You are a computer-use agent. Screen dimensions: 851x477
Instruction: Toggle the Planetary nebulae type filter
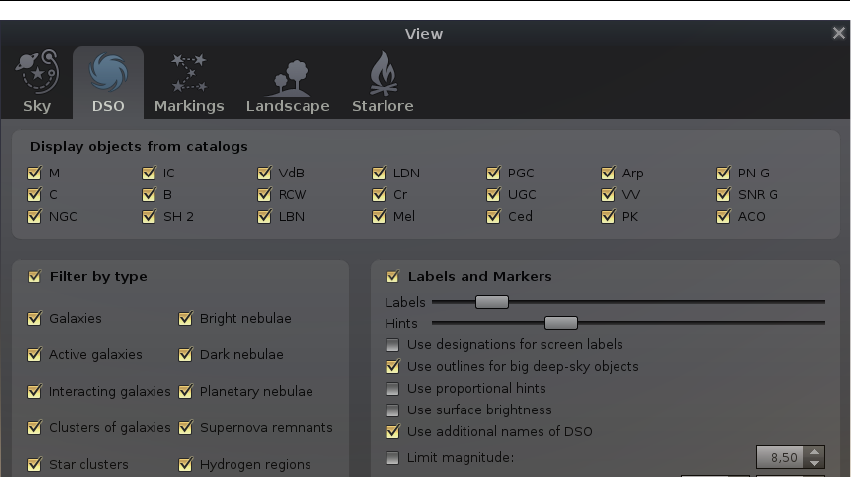(x=186, y=392)
